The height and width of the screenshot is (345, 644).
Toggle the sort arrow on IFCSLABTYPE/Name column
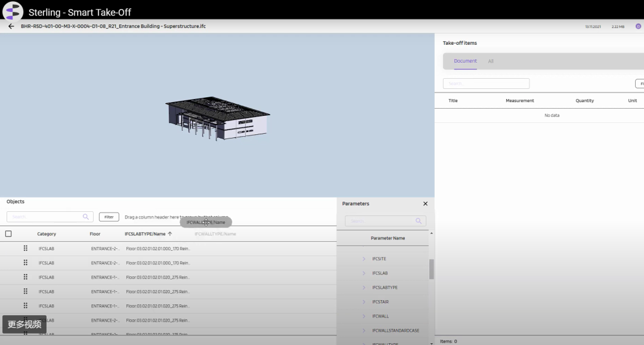click(x=170, y=234)
